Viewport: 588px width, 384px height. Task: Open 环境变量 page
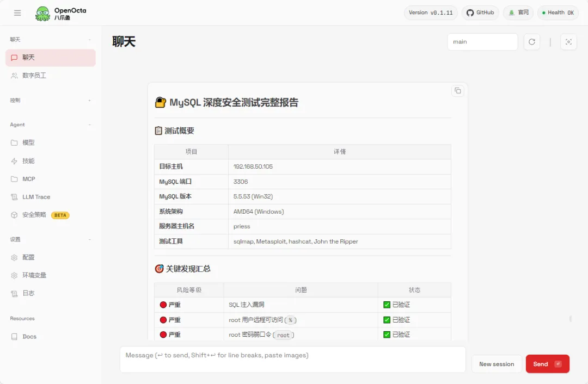(x=51, y=275)
